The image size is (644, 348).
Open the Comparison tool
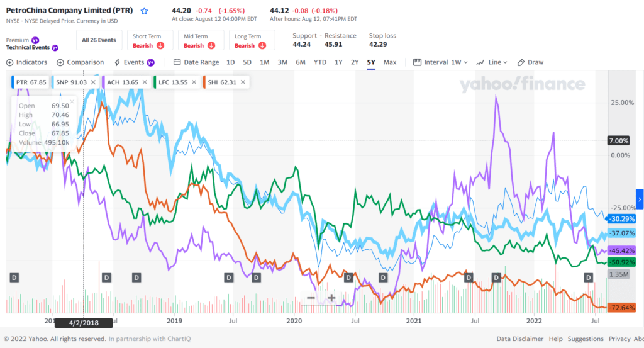click(80, 62)
